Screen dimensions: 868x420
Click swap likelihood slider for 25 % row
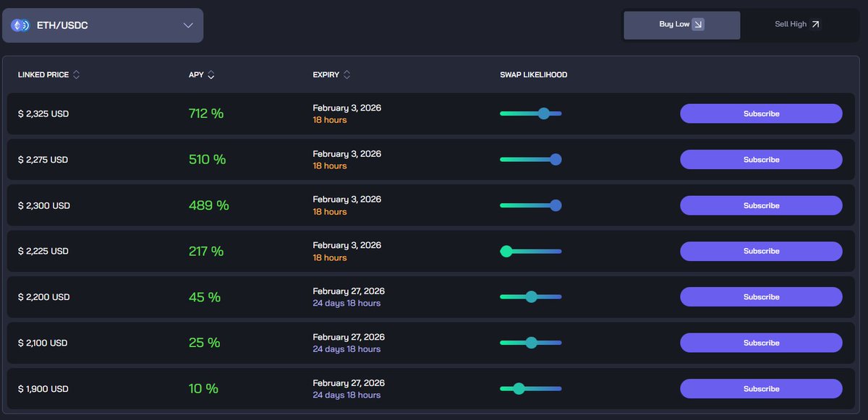pos(531,343)
